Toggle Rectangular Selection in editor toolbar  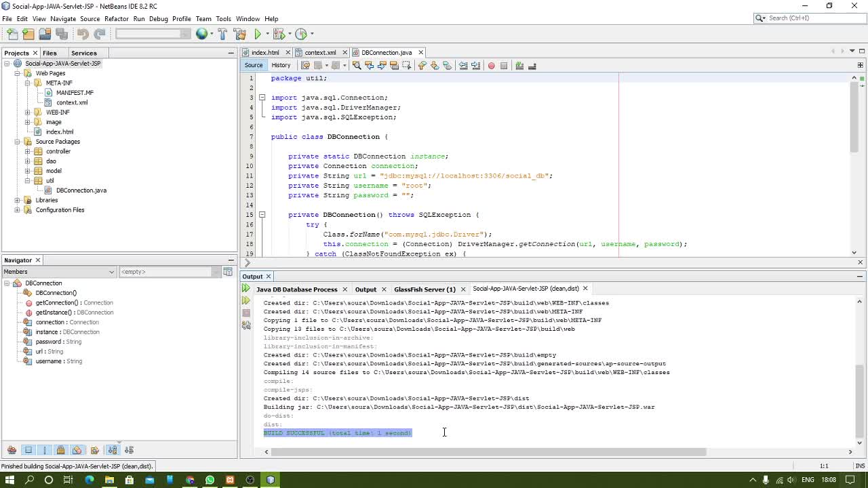coord(407,66)
